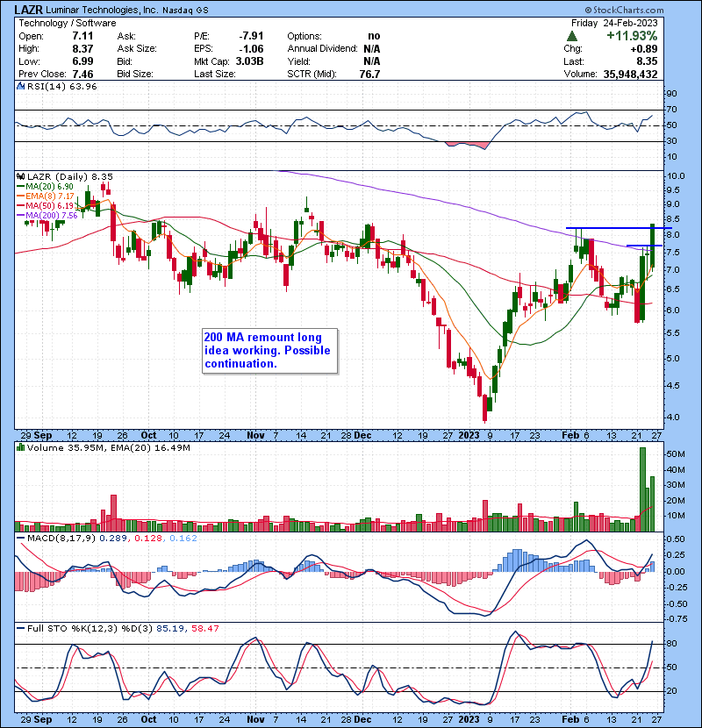Select the Prev Close value 7.46
Screen dimensions: 702x728
(x=82, y=75)
